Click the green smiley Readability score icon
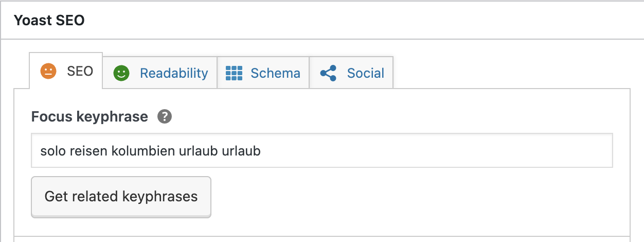 tap(121, 73)
